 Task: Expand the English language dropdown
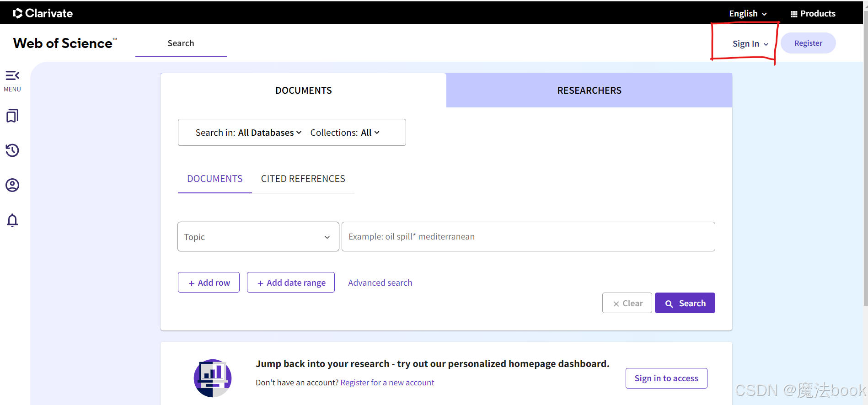(x=748, y=14)
